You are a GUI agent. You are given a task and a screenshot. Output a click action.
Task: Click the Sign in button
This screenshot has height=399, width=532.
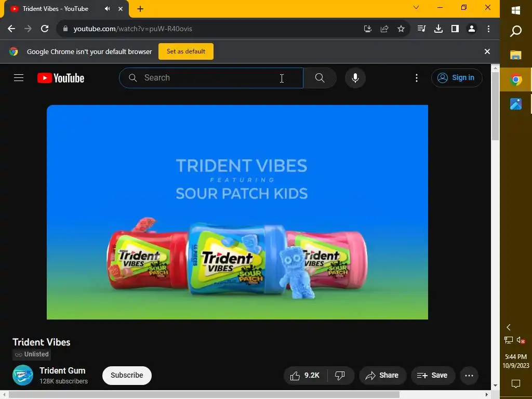[x=457, y=78]
